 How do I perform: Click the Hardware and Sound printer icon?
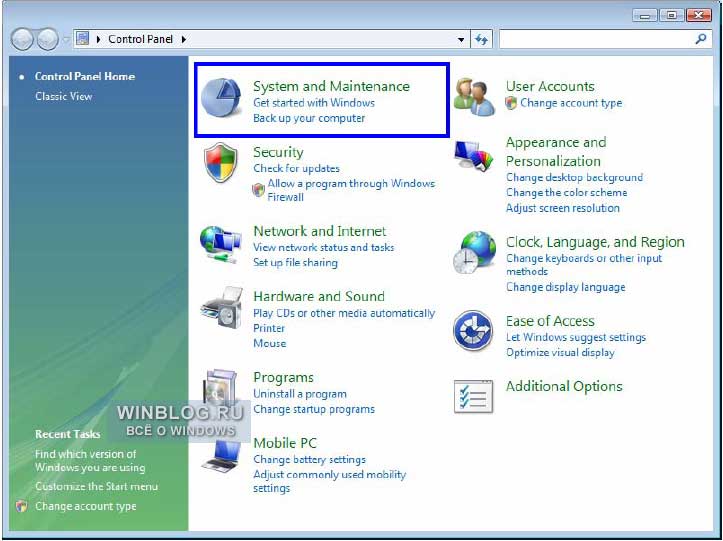pyautogui.click(x=221, y=308)
